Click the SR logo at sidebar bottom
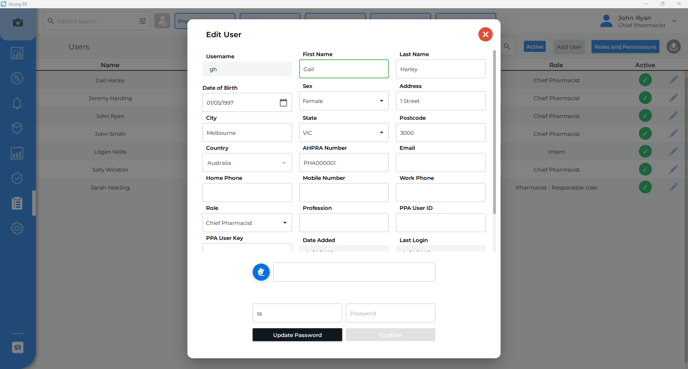Image resolution: width=688 pixels, height=369 pixels. pos(18,348)
